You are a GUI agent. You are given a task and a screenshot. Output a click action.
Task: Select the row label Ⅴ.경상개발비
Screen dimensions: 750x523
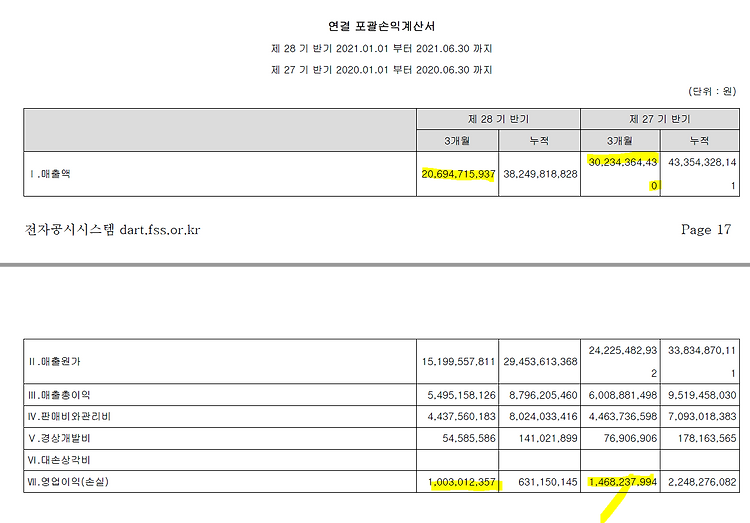(x=59, y=438)
